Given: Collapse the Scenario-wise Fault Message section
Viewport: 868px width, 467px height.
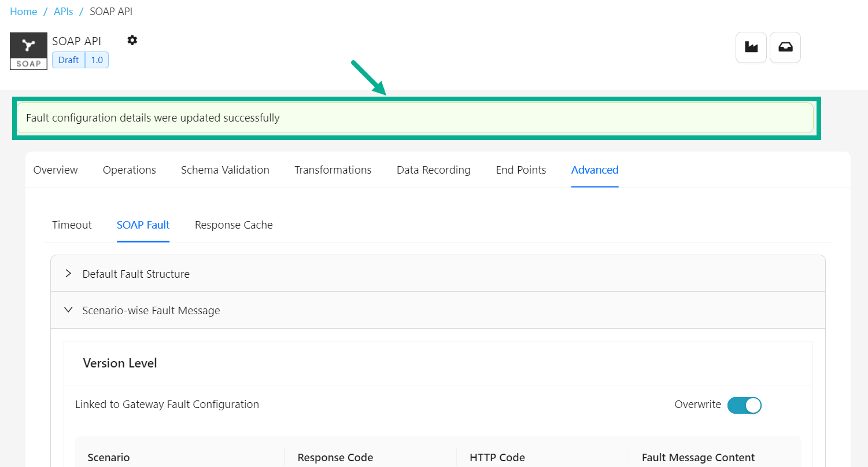Looking at the screenshot, I should tap(151, 311).
